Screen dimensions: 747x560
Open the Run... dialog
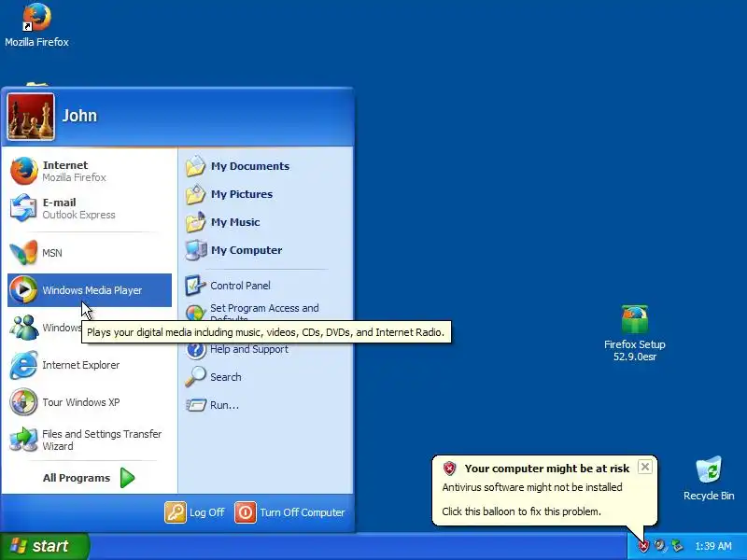pos(266,405)
